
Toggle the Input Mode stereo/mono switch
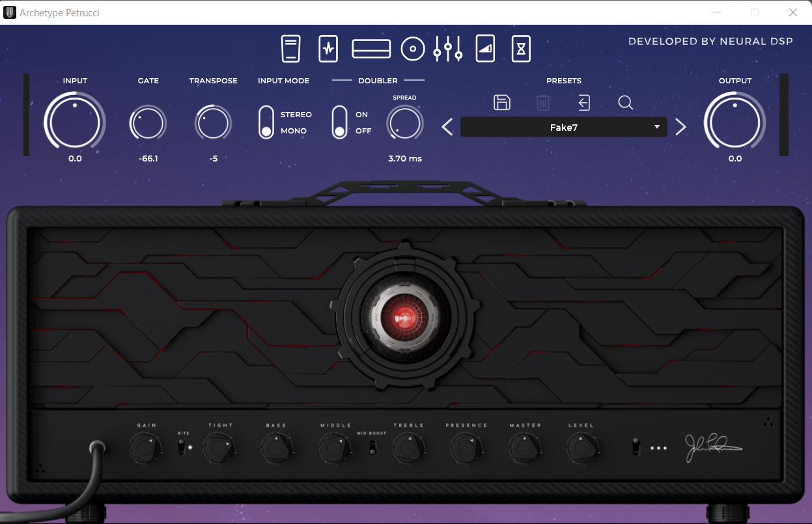[266, 122]
